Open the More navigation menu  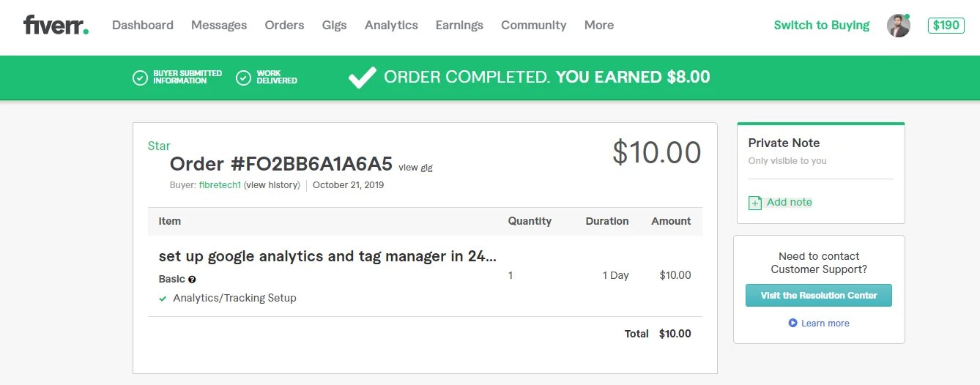tap(598, 25)
